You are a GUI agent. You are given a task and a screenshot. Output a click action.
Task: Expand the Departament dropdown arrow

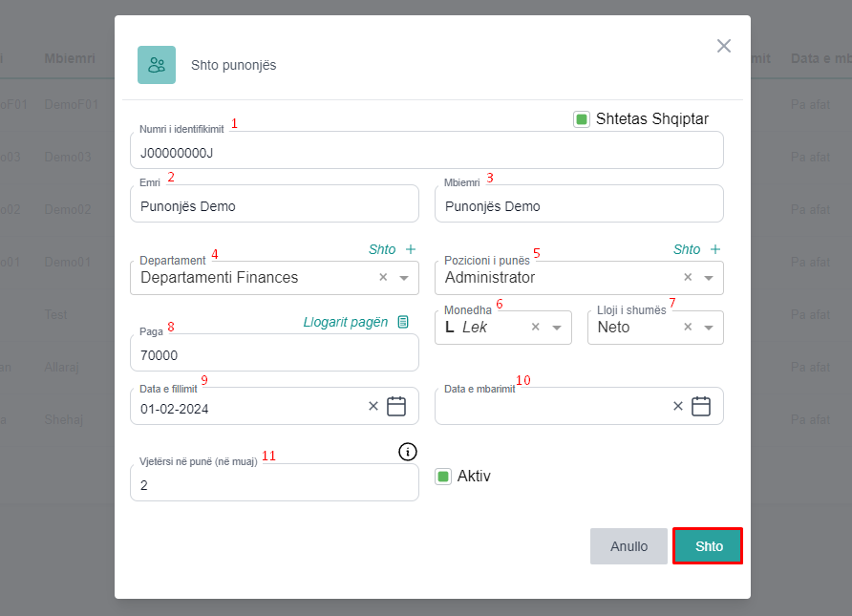(404, 278)
